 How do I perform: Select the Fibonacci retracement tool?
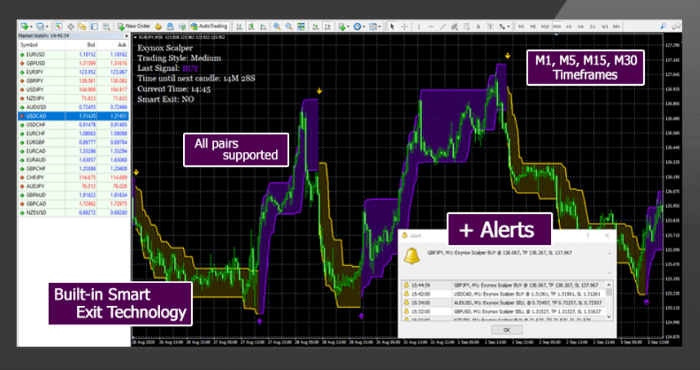[467, 26]
